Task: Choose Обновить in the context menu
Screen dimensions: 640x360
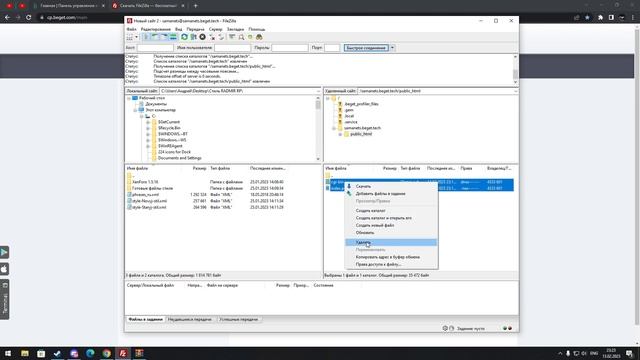Action: click(x=391, y=233)
